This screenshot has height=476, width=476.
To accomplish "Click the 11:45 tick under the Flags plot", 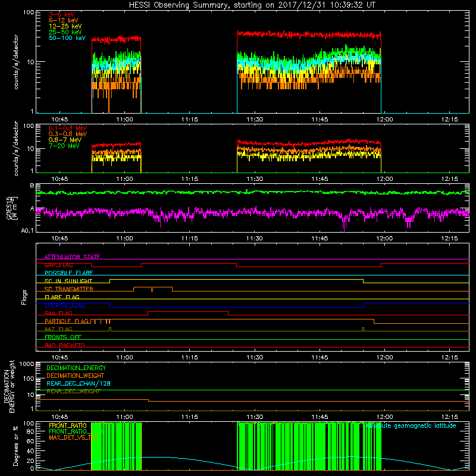I will [x=320, y=358].
